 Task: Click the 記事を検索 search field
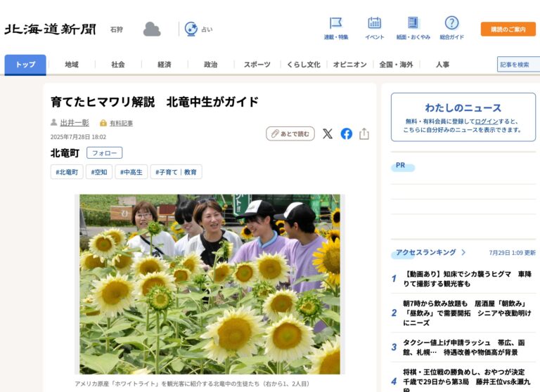[518, 65]
